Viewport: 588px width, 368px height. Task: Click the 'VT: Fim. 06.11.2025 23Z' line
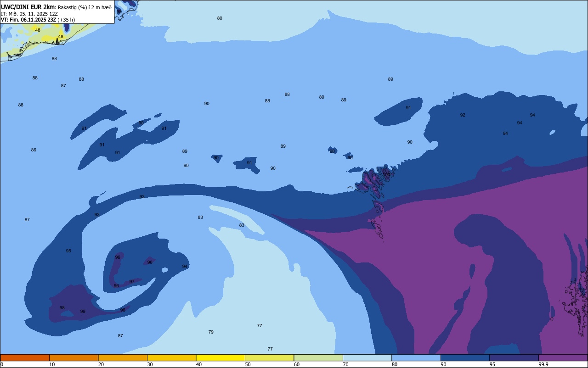pyautogui.click(x=28, y=20)
